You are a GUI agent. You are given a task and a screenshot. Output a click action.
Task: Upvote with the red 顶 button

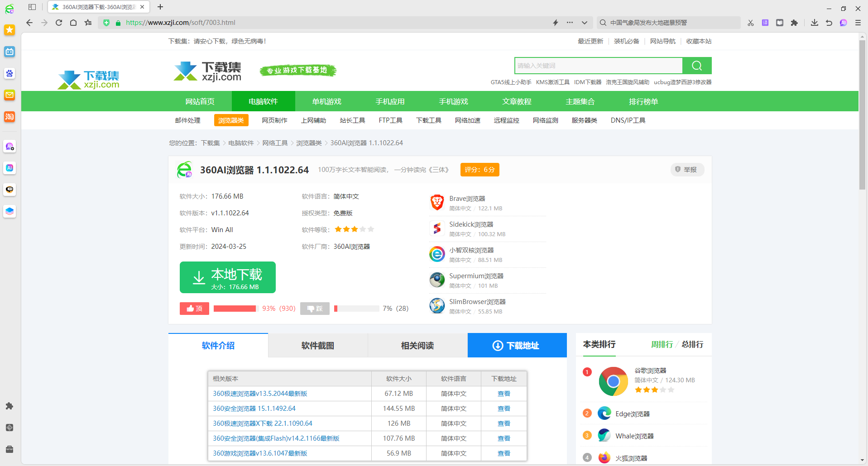click(x=194, y=309)
